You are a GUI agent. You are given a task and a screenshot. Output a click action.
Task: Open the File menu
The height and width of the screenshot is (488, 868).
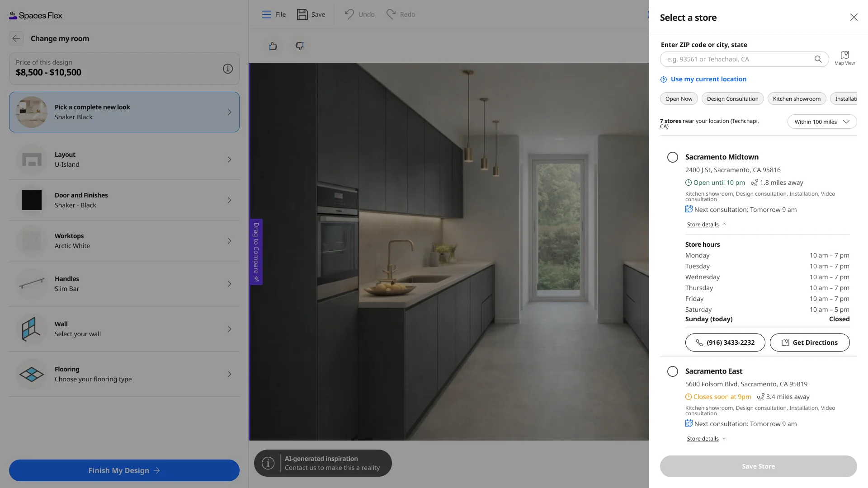274,14
